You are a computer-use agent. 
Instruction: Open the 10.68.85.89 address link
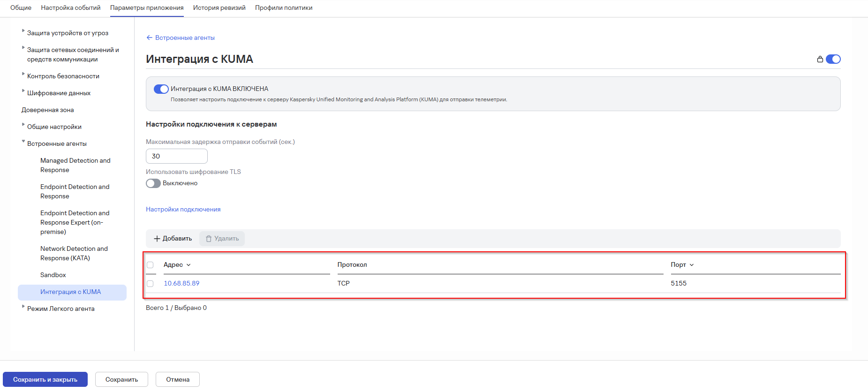coord(181,283)
